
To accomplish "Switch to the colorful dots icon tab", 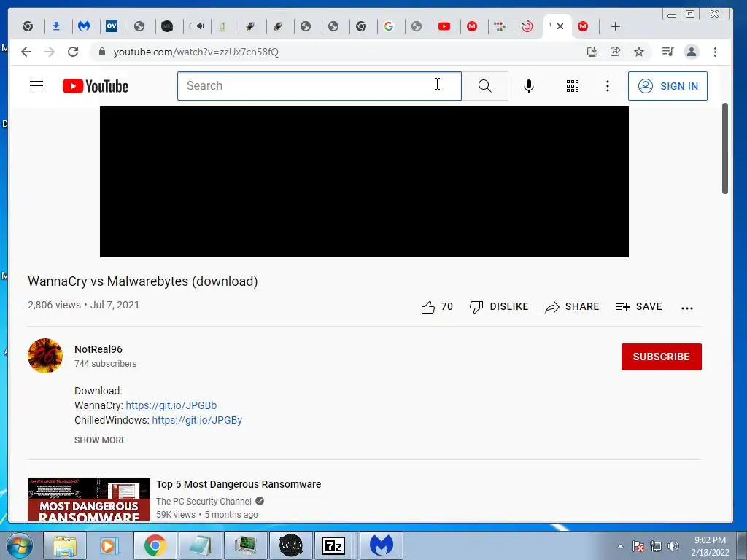I will pyautogui.click(x=499, y=26).
